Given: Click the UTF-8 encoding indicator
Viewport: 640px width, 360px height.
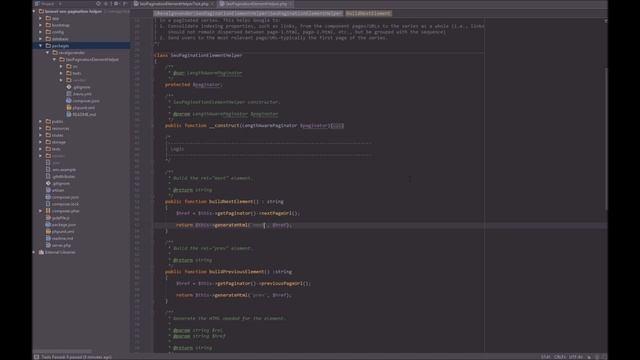Looking at the screenshot, I should [x=576, y=357].
